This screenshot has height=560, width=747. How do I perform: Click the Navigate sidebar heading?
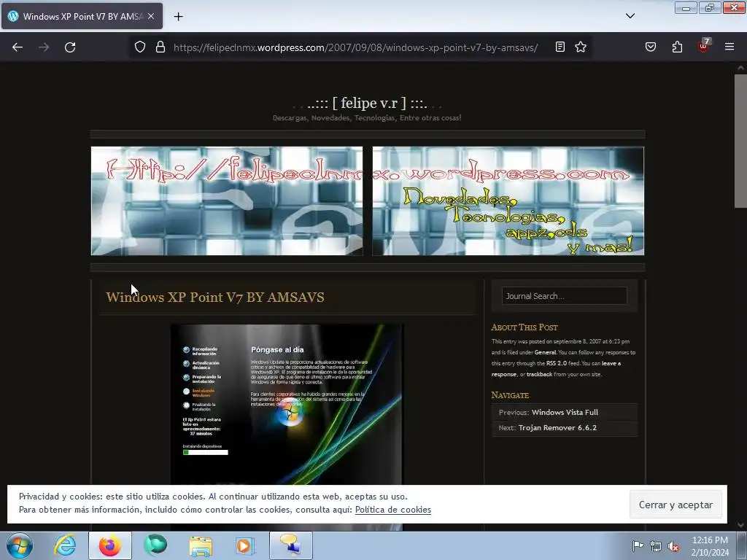pos(510,395)
